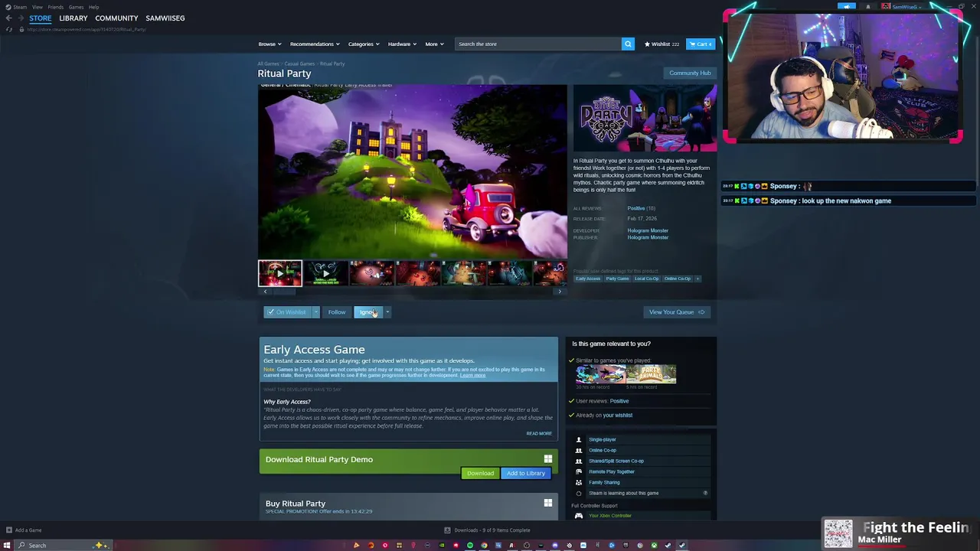Open the Hardware dropdown menu

click(x=402, y=44)
